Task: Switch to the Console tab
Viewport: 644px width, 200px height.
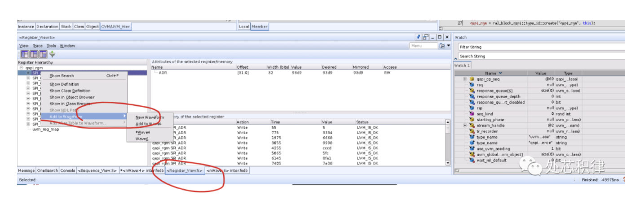Action: coord(68,170)
